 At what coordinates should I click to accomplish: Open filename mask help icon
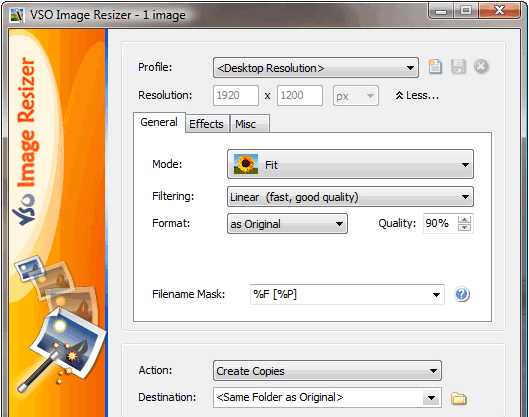(x=462, y=294)
